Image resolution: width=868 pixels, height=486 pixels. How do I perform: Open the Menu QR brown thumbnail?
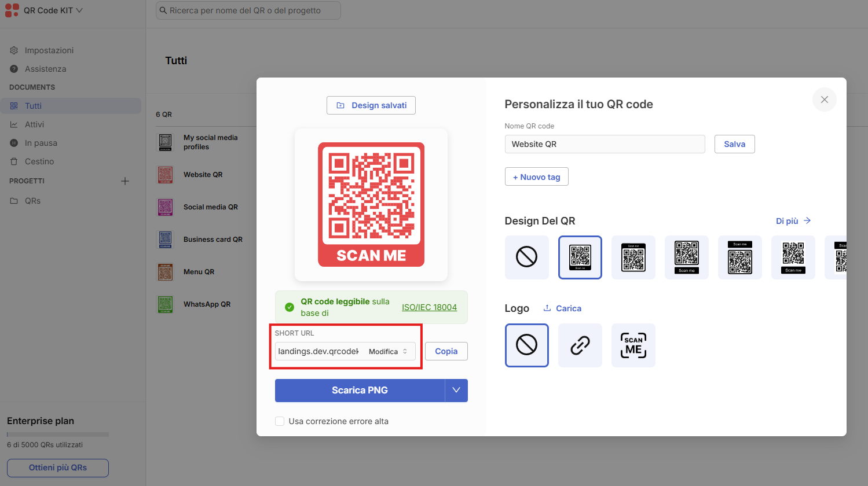point(165,271)
